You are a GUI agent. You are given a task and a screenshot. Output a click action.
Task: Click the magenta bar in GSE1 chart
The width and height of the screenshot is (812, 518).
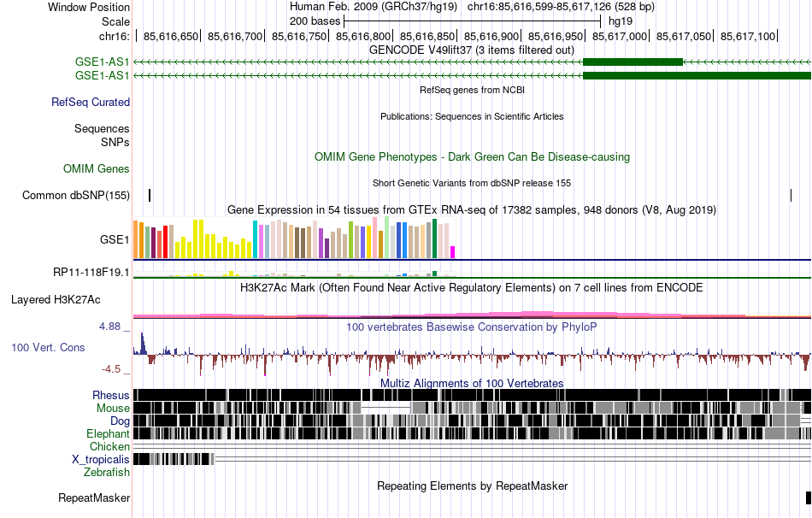[453, 252]
